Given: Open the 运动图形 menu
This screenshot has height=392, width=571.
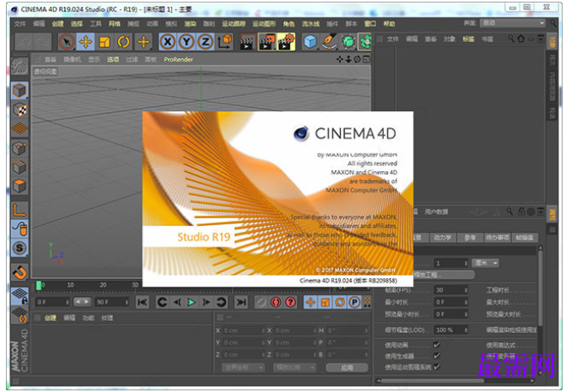Looking at the screenshot, I should 264,24.
